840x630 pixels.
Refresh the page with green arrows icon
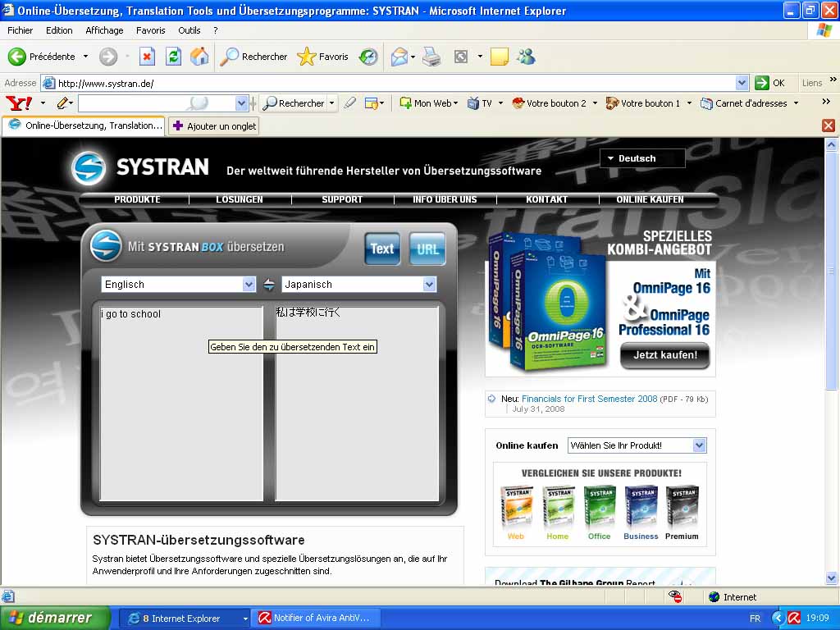pyautogui.click(x=173, y=57)
